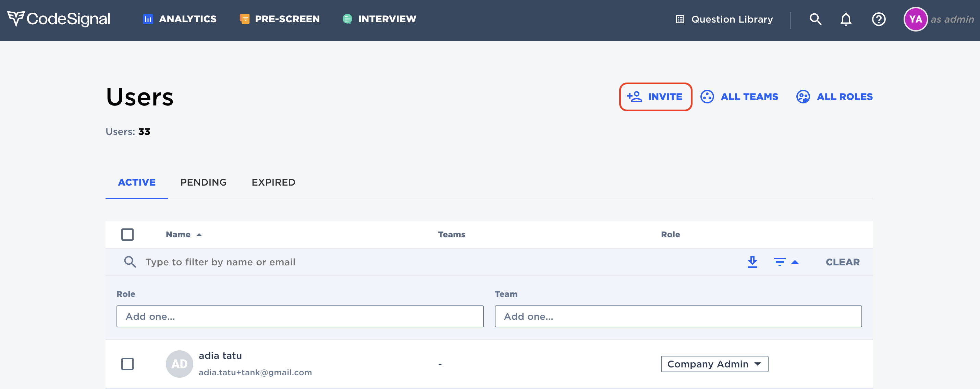Select all users via header checkbox
Image resolution: width=980 pixels, height=389 pixels.
click(127, 235)
